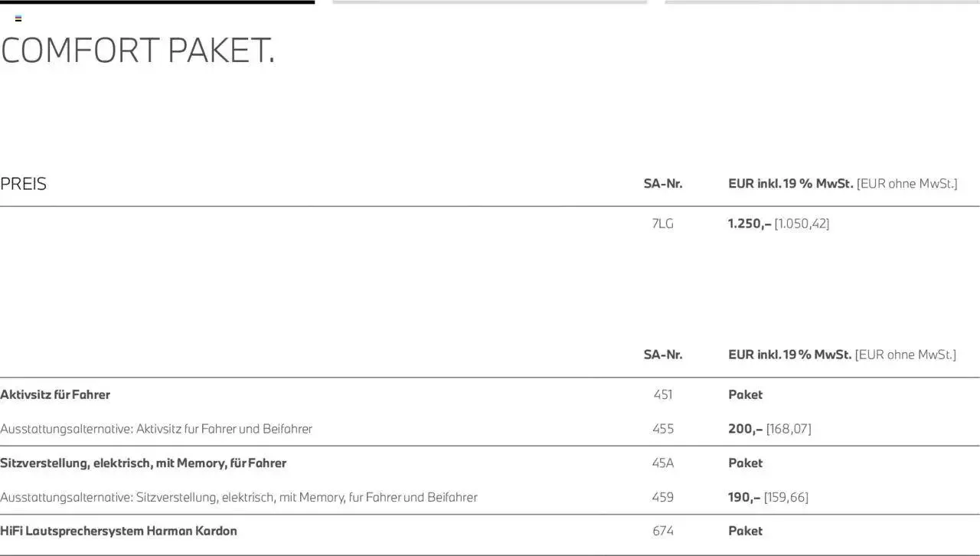Click the PREIS section label

24,184
